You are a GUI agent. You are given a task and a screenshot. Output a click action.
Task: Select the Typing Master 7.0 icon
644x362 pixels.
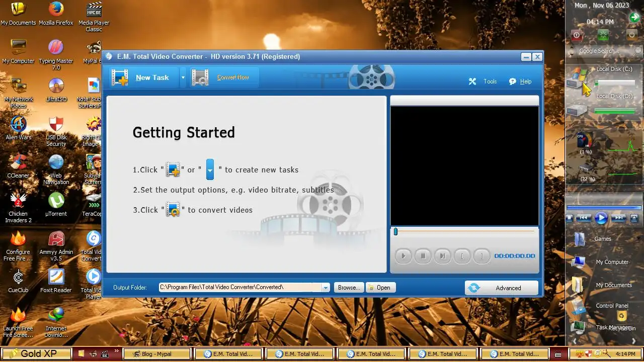pos(56,55)
